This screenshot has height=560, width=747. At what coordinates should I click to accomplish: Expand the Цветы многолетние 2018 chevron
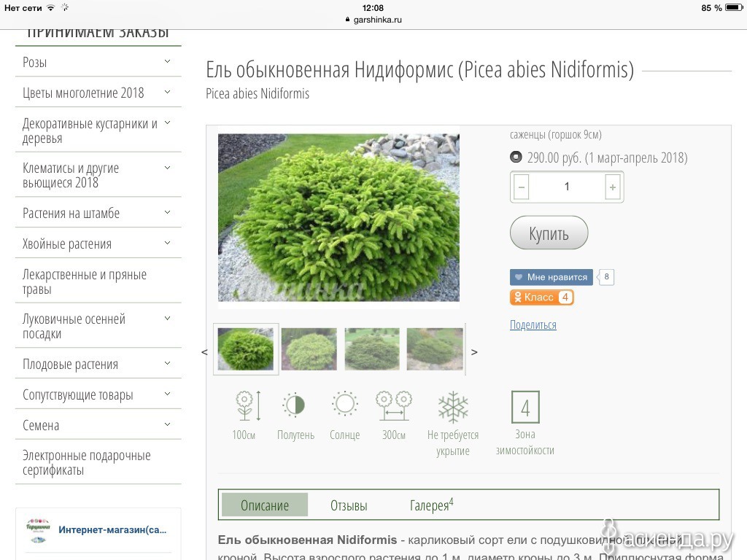(x=167, y=92)
